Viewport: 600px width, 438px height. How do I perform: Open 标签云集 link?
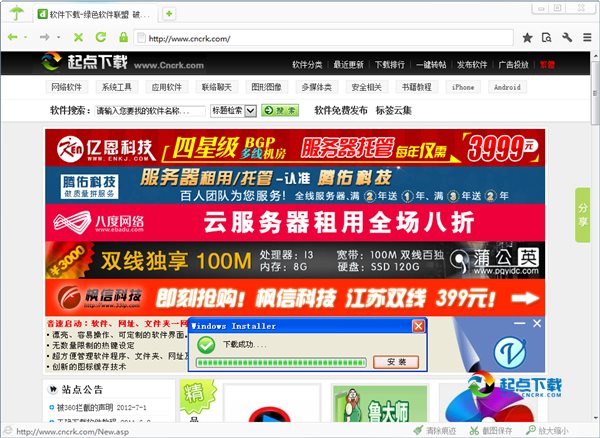393,111
